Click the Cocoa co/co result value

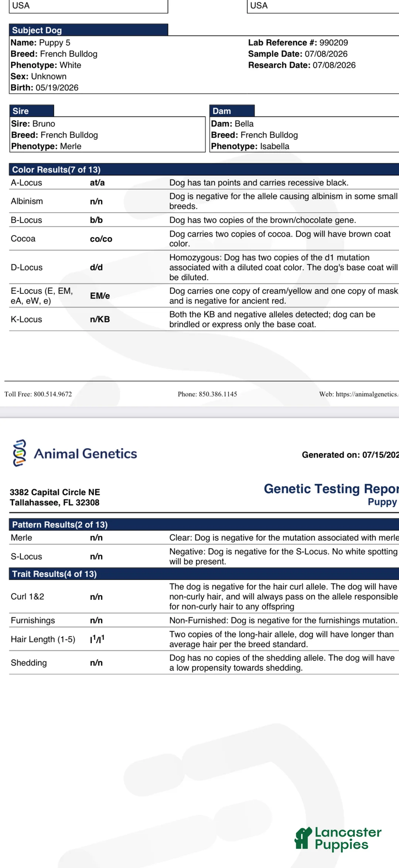pos(101,239)
